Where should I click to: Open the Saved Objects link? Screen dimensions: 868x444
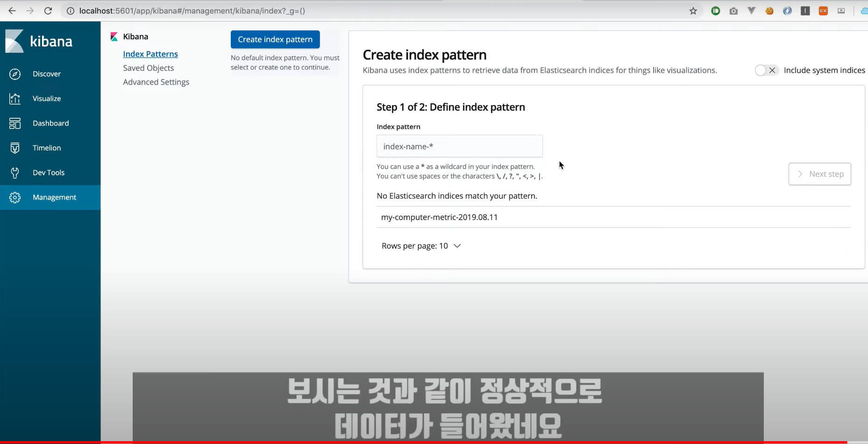coord(148,68)
